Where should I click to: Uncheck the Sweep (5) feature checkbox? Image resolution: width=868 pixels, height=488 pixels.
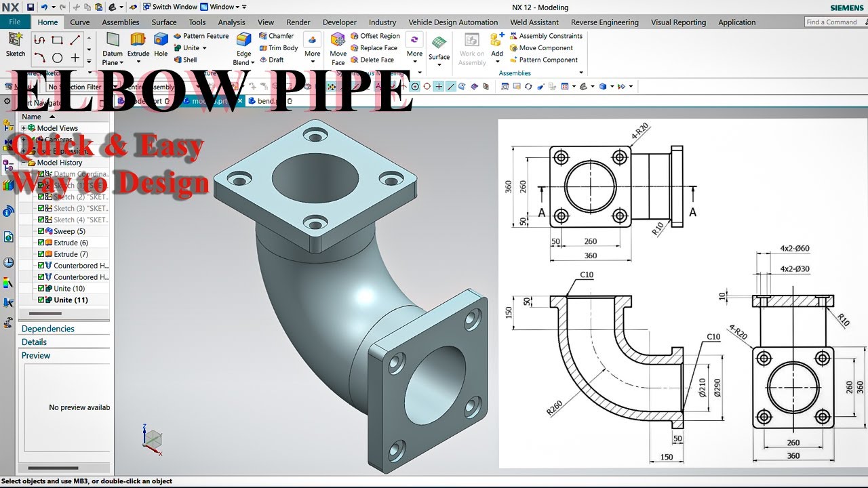coord(41,231)
